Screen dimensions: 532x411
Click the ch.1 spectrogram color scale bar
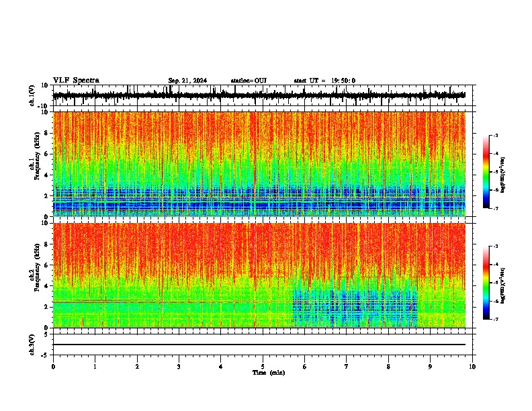pyautogui.click(x=486, y=172)
